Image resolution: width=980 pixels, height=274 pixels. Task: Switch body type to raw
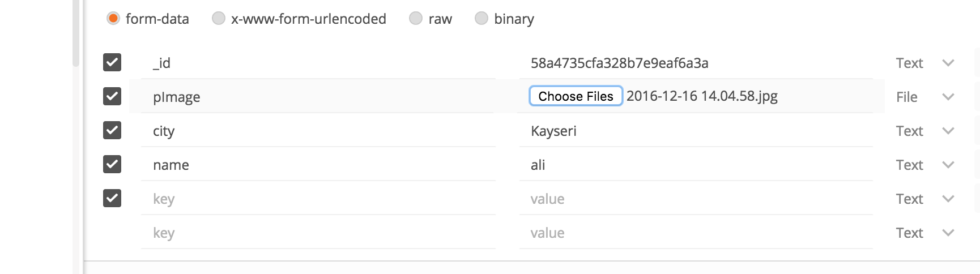click(416, 19)
